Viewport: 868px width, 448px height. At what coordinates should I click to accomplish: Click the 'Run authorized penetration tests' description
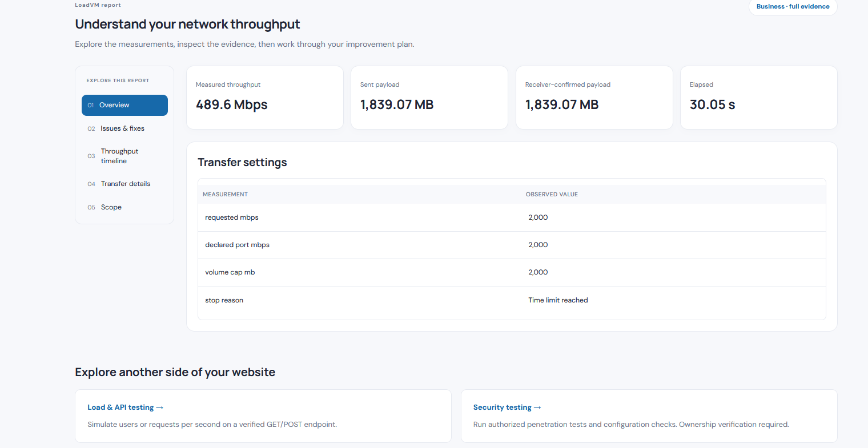point(631,425)
